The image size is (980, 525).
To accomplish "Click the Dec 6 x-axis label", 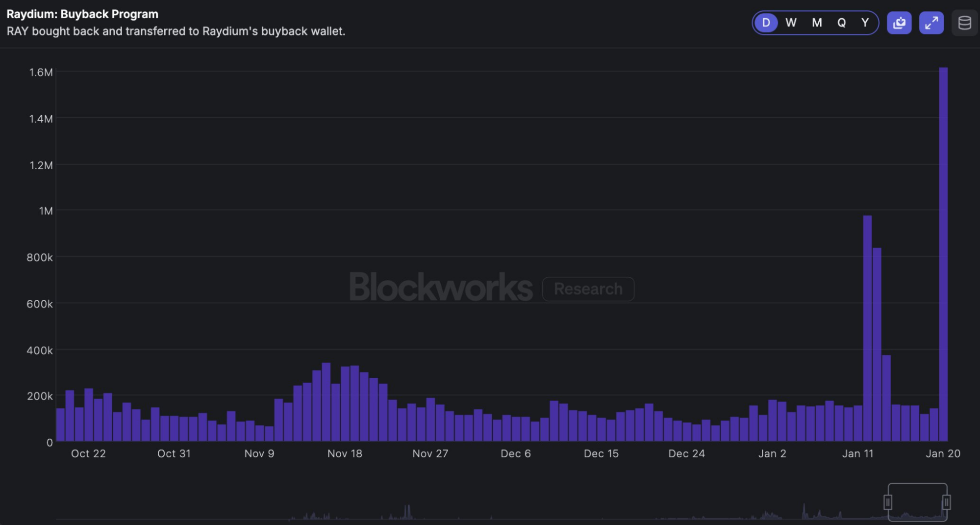I will 516,454.
